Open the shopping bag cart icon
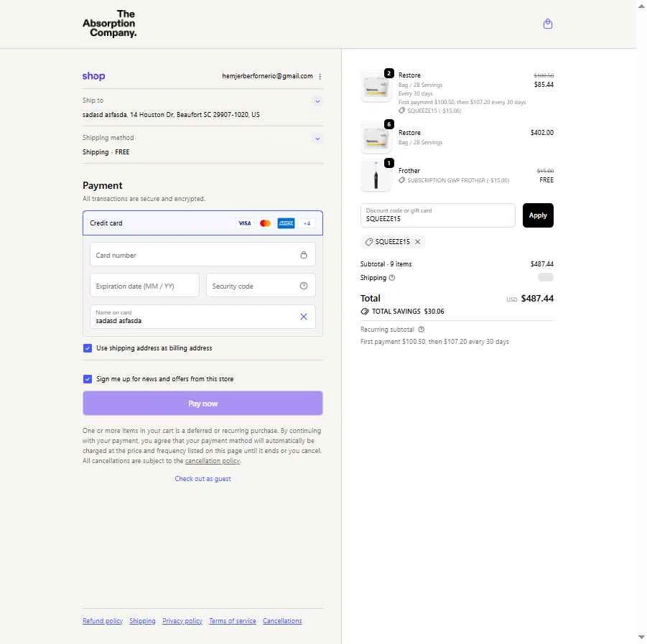647x644 pixels. pyautogui.click(x=548, y=24)
